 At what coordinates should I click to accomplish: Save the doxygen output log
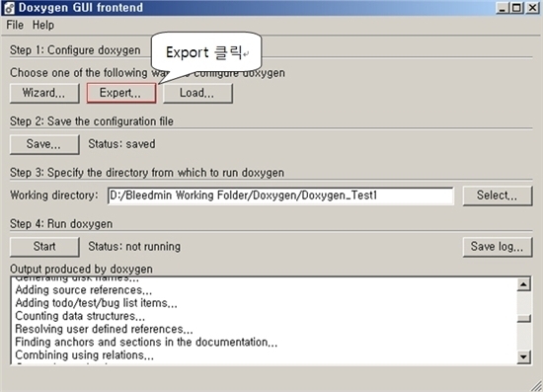click(x=498, y=247)
